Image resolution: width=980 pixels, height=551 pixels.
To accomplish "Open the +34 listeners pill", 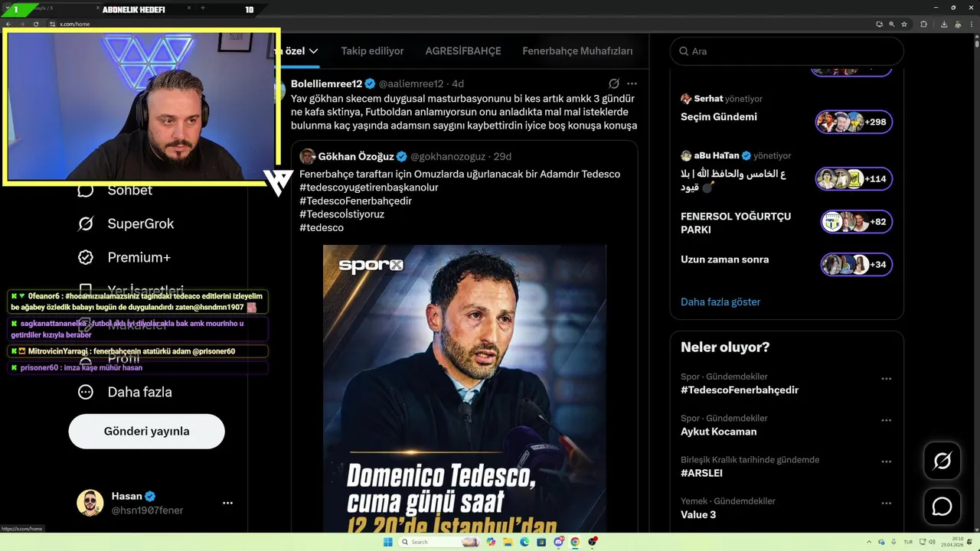I will coord(856,265).
